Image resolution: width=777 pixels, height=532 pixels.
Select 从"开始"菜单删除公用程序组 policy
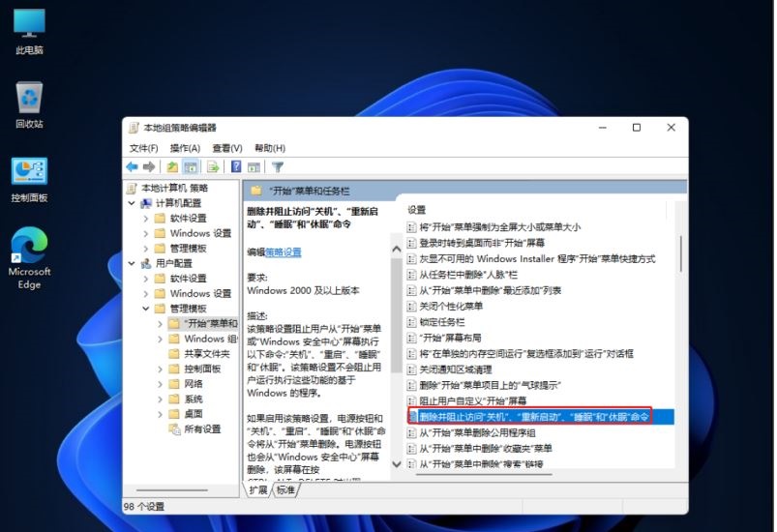click(x=477, y=432)
